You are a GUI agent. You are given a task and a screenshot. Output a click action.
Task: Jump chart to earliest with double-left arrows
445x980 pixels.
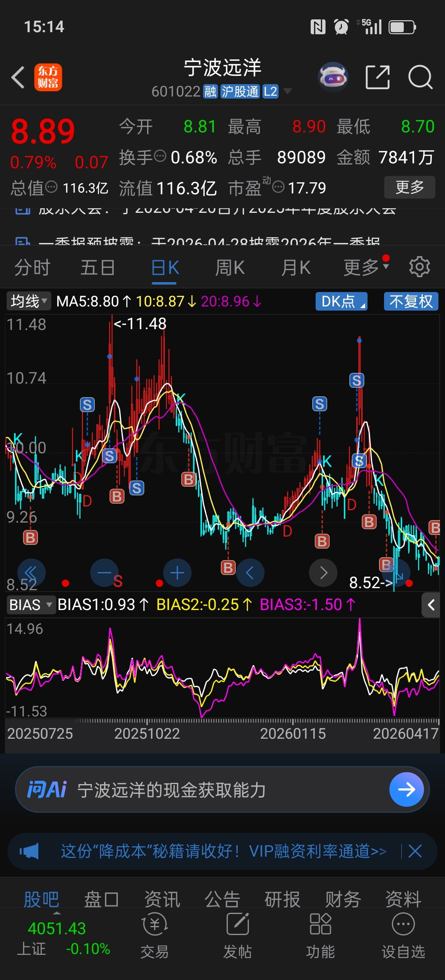(x=31, y=572)
